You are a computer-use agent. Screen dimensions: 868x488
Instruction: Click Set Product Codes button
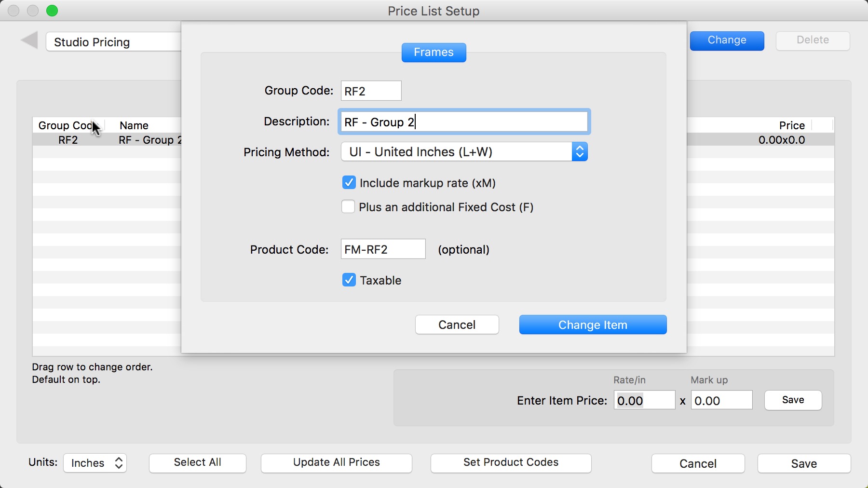(511, 463)
